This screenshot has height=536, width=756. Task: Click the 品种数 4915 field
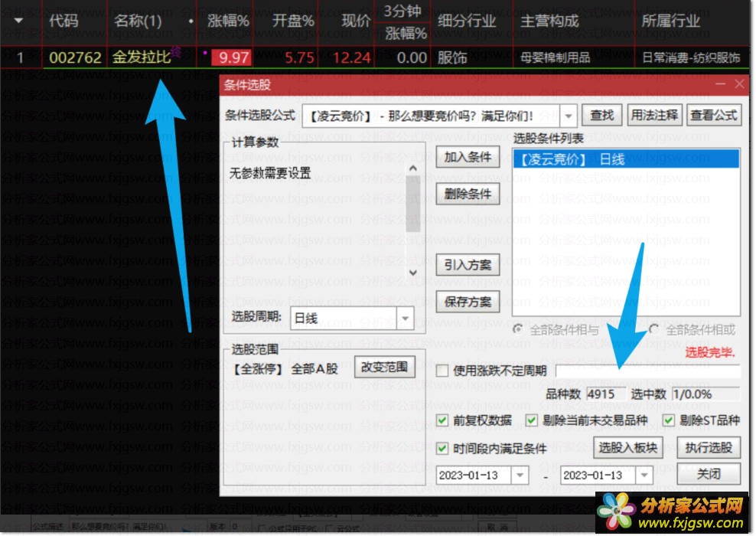click(605, 394)
